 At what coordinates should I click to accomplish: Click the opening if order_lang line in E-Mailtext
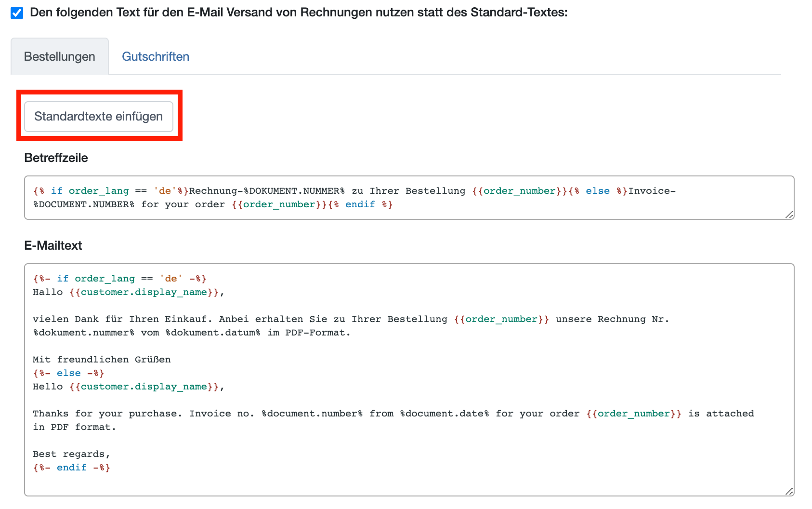click(119, 279)
